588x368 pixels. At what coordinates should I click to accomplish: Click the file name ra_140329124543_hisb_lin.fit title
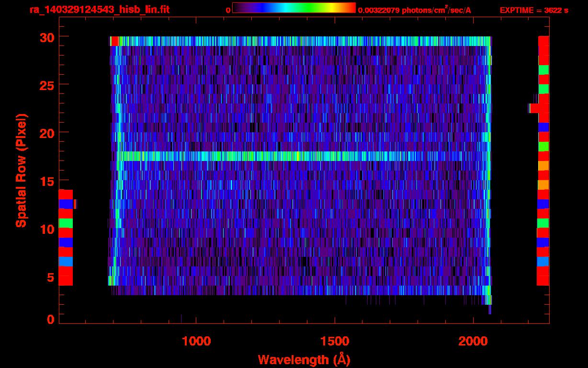pyautogui.click(x=99, y=10)
